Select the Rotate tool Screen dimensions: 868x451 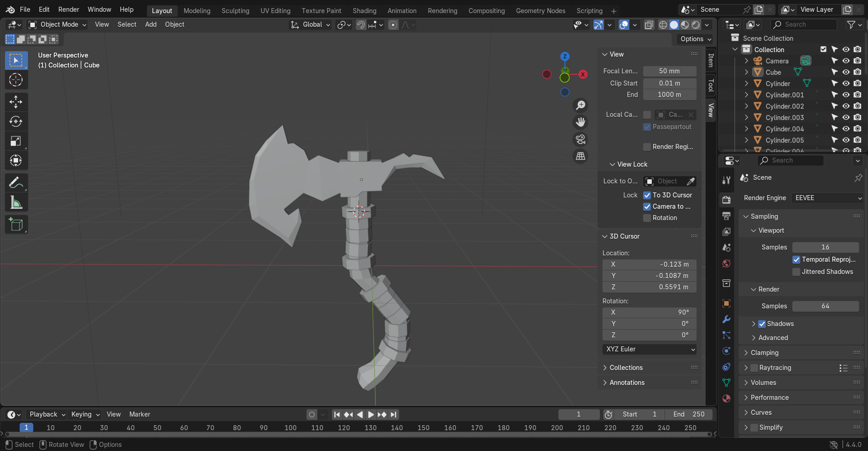(16, 121)
